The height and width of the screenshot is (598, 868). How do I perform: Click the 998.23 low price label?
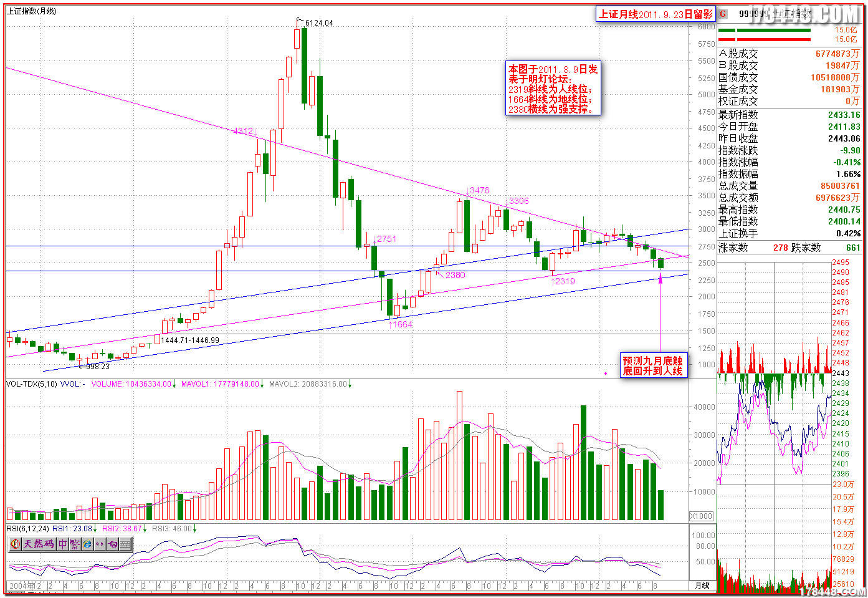[x=97, y=367]
